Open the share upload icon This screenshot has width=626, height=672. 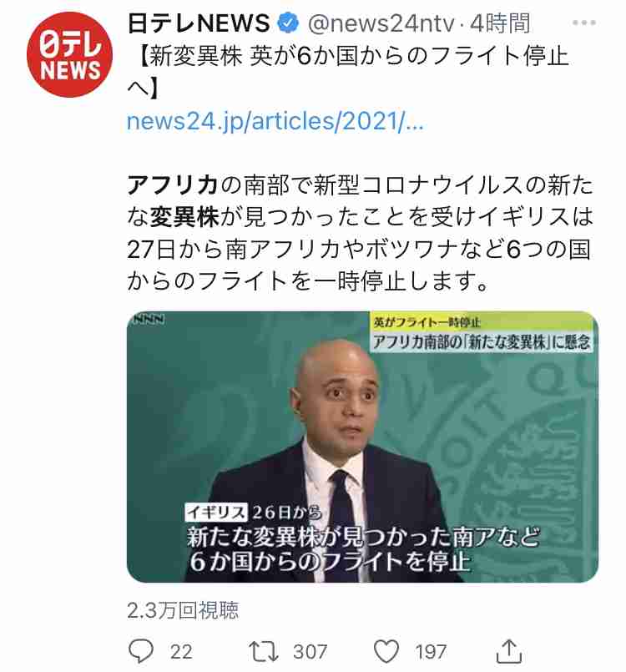508,651
